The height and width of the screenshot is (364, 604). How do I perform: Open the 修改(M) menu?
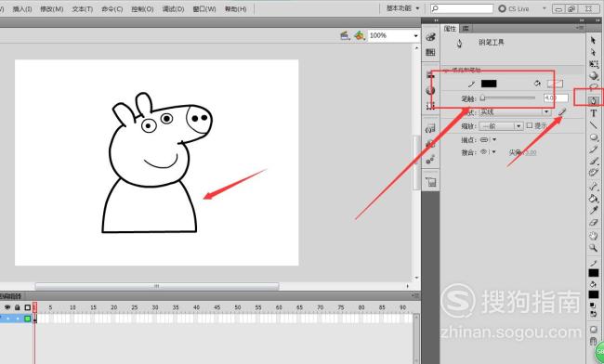point(52,9)
